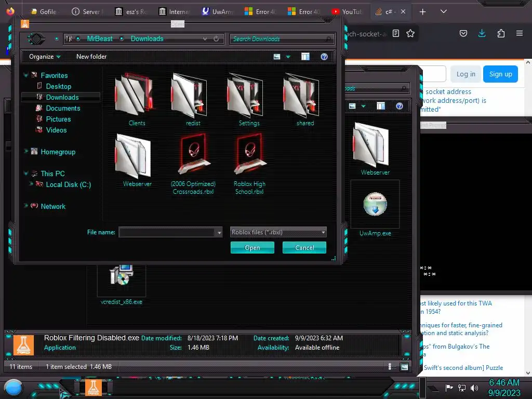
Task: Select Roblox High School.rbxl file
Action: point(249,164)
